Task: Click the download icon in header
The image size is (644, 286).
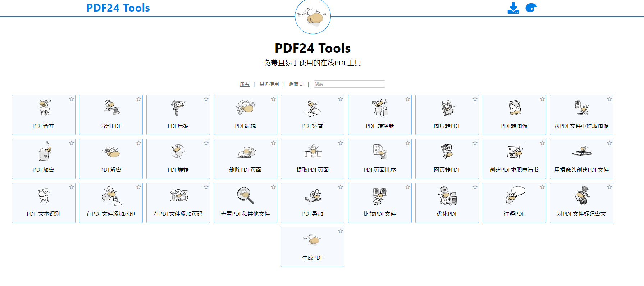Action: coord(513,8)
